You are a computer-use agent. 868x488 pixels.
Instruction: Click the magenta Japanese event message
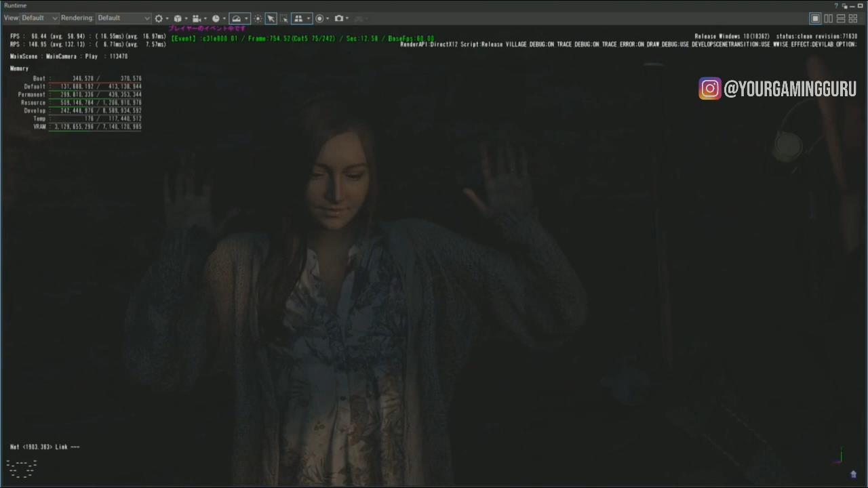pyautogui.click(x=207, y=28)
